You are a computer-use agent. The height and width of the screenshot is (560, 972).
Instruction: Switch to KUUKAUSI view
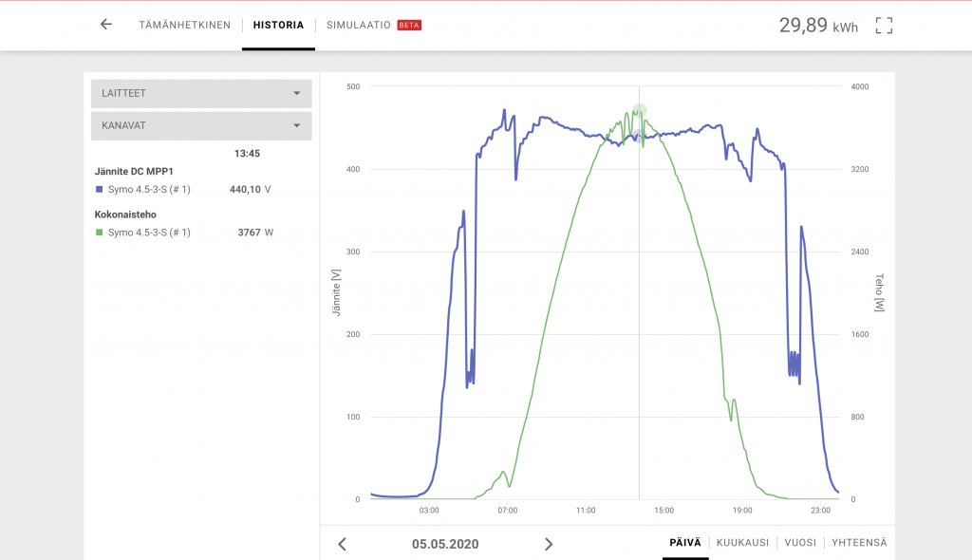[x=742, y=543]
